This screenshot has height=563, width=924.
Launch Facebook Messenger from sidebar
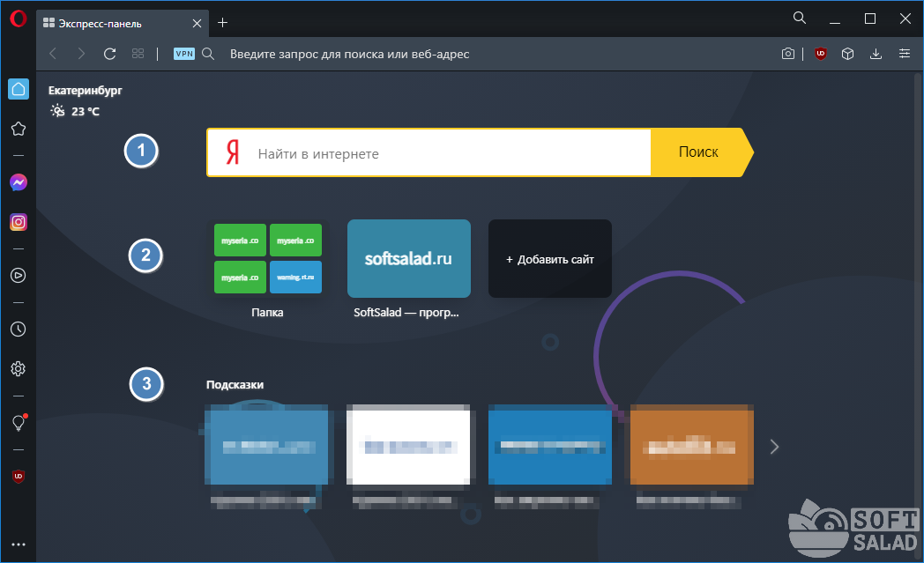click(19, 182)
